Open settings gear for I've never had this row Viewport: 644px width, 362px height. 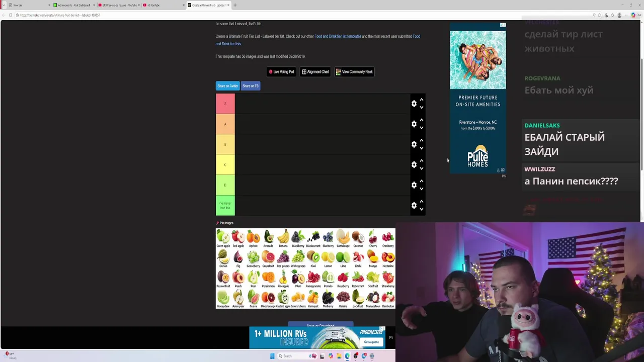coord(414,205)
